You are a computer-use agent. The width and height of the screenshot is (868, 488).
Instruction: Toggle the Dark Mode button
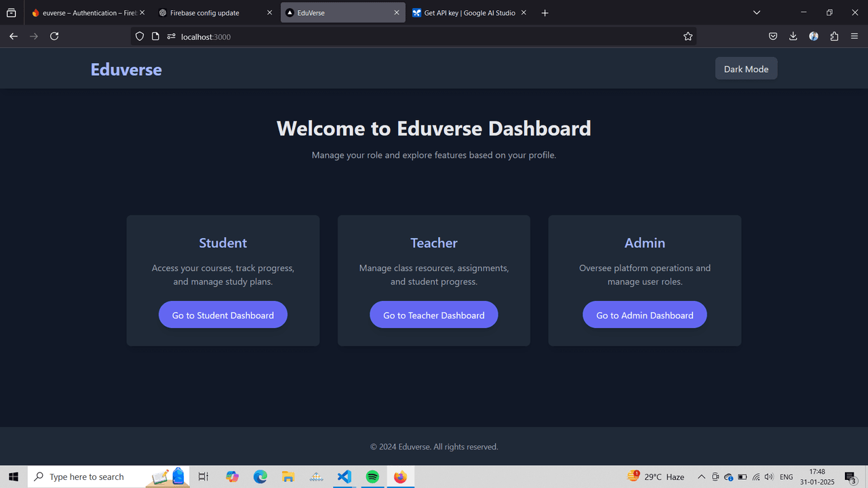click(746, 68)
